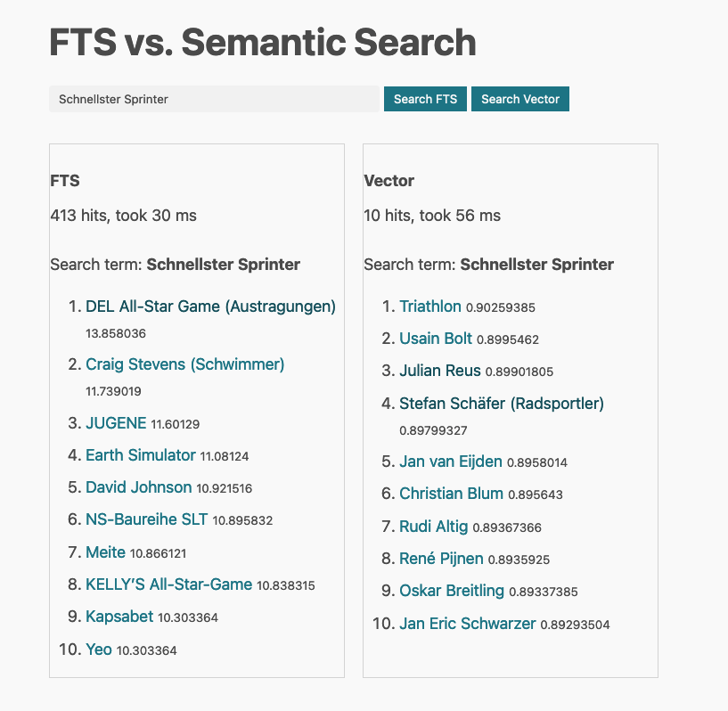728x711 pixels.
Task: Open the Christian Blum link
Action: 451,494
